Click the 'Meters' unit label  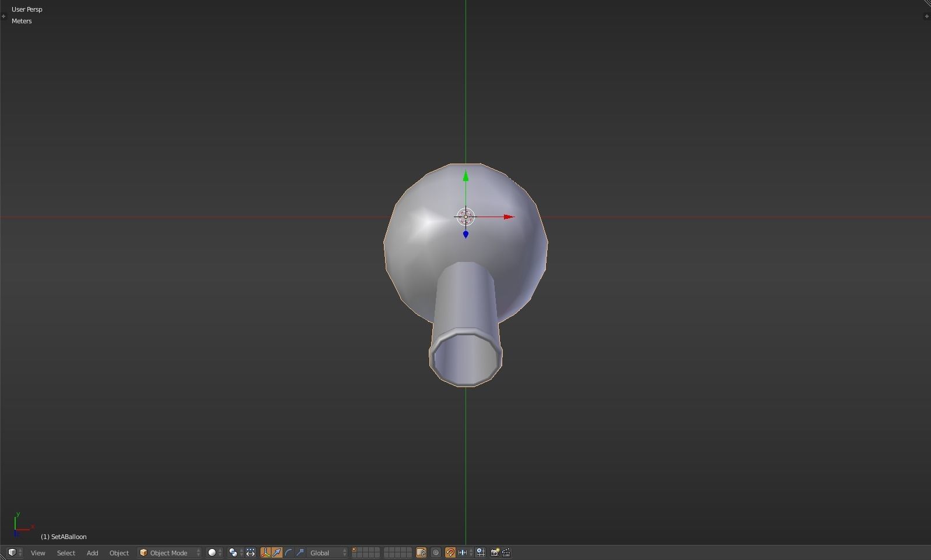[22, 21]
